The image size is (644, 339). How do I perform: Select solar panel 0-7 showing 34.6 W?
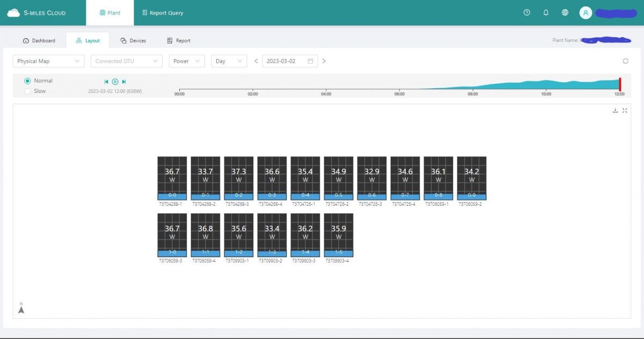405,178
